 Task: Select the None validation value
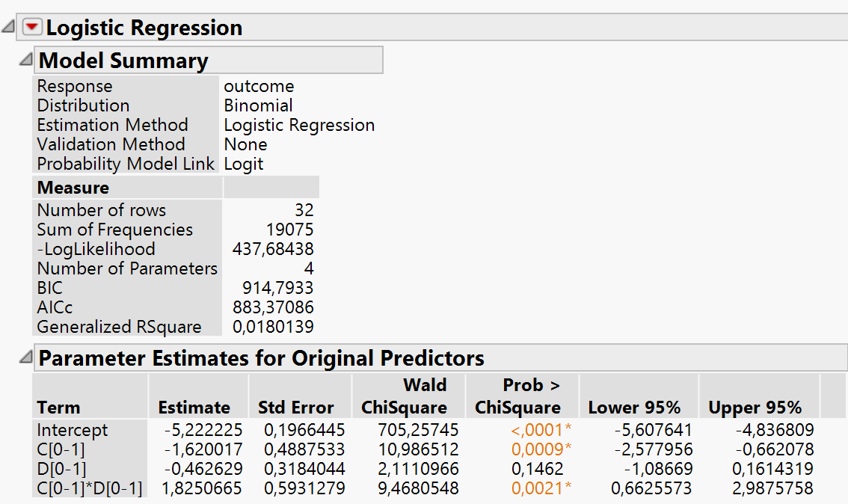tap(245, 144)
